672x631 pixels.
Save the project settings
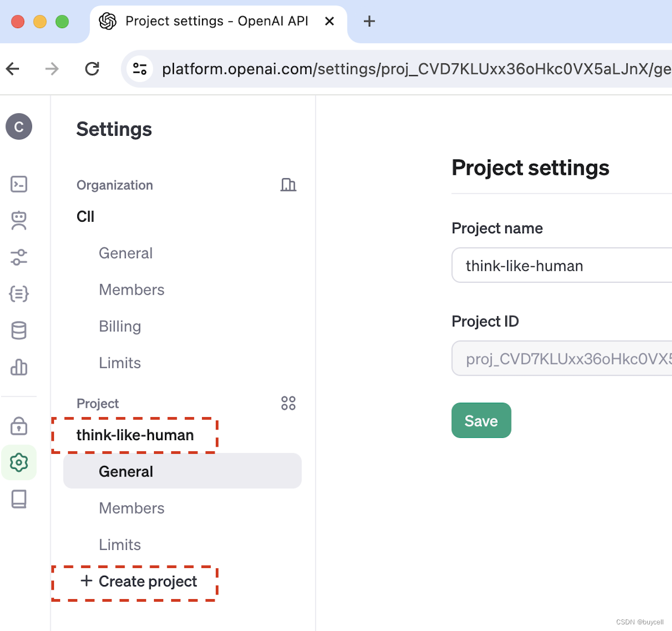481,420
